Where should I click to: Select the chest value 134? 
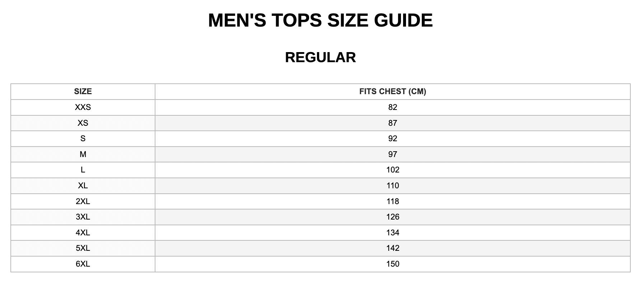[x=393, y=233]
